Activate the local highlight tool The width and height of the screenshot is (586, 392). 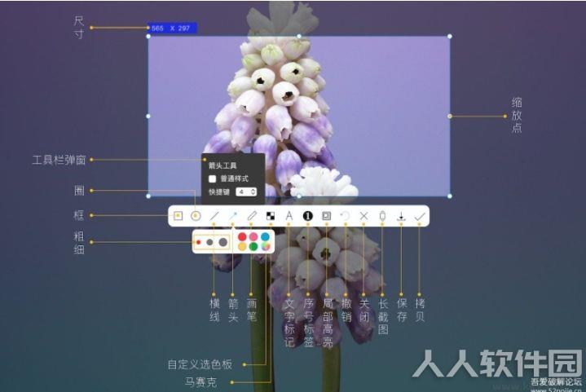[x=326, y=216]
